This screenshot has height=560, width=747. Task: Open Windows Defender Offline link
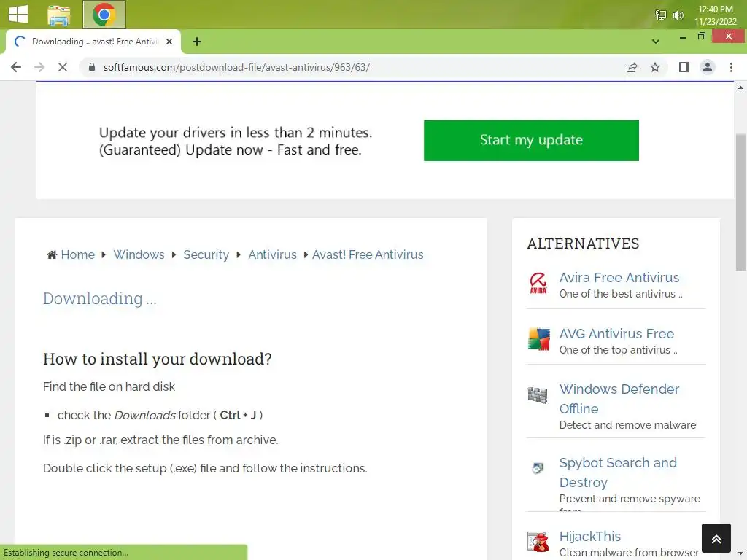pos(619,399)
